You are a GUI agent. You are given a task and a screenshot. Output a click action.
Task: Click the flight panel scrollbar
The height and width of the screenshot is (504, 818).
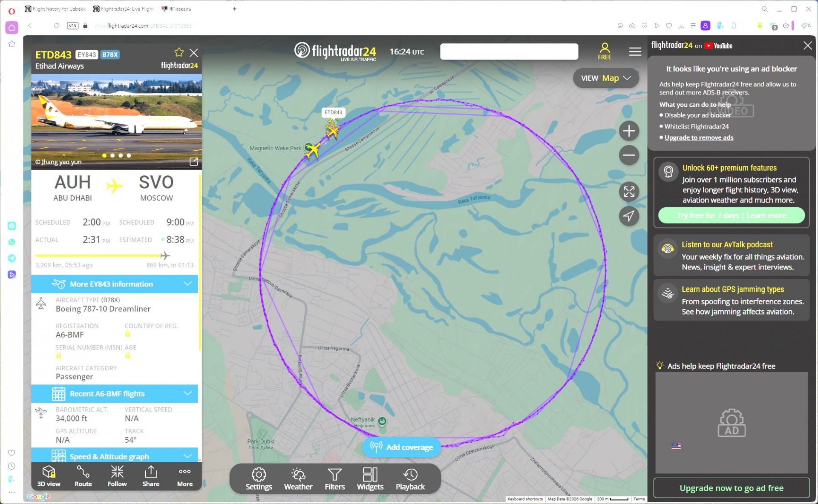coord(200,262)
